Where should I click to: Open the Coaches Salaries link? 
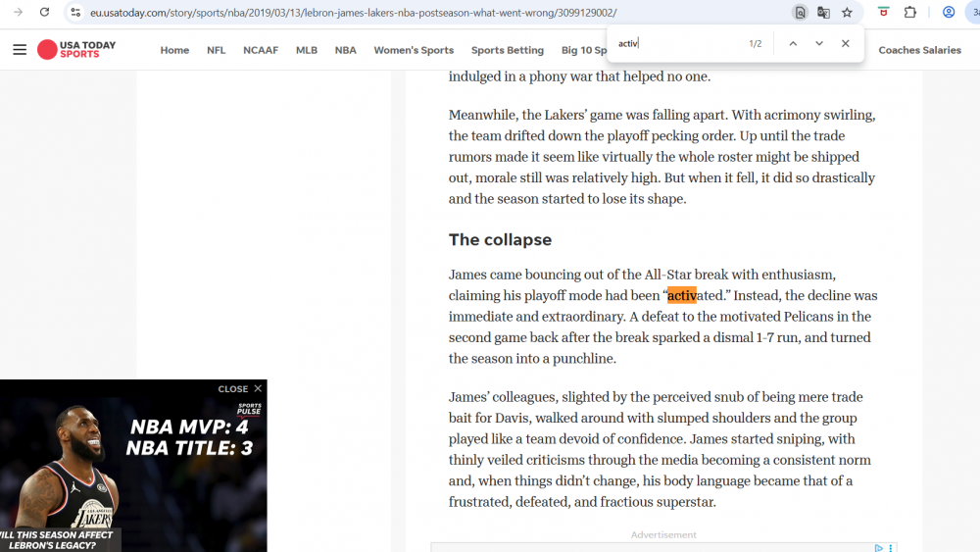(919, 50)
